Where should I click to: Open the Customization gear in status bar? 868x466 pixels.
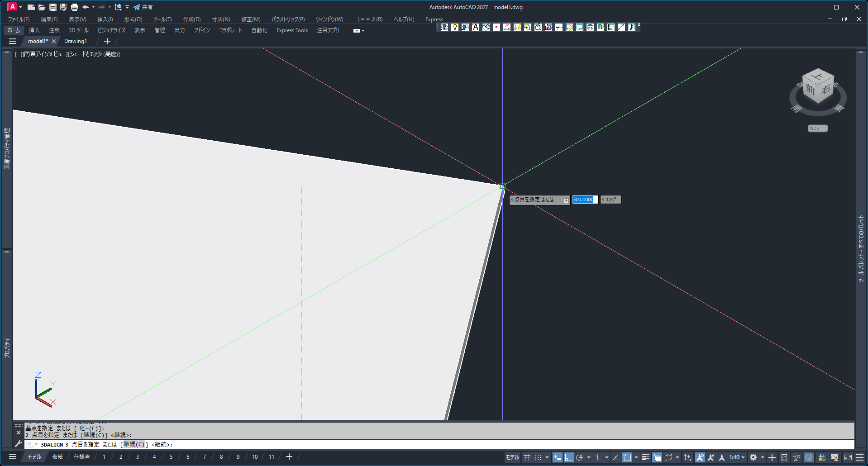coord(753,457)
